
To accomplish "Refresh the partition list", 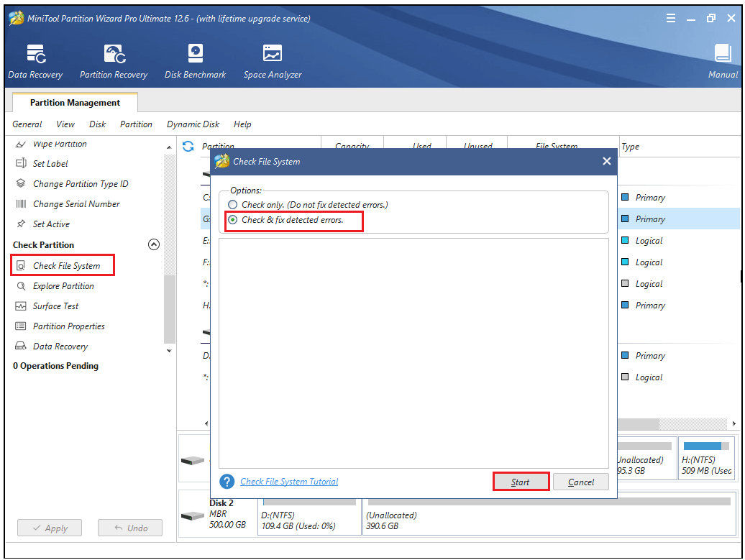I will [187, 145].
